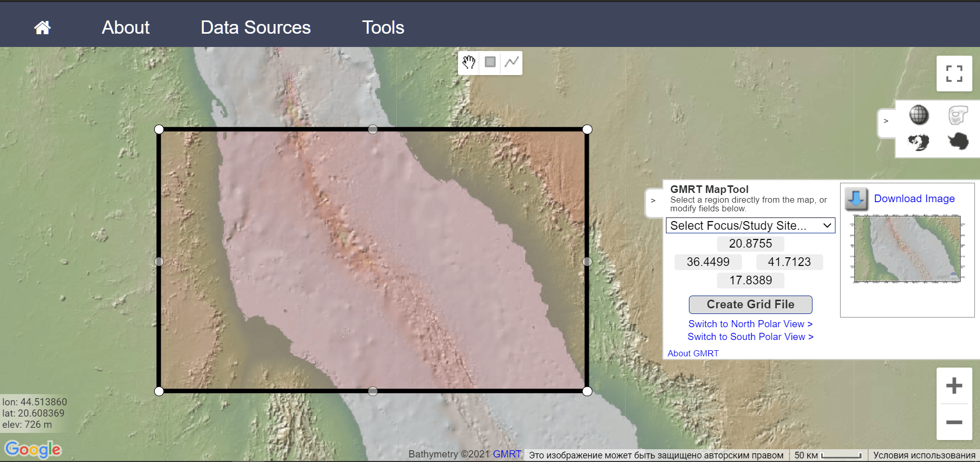Image resolution: width=980 pixels, height=462 pixels.
Task: Click the gridded globe view icon
Action: pos(919,115)
